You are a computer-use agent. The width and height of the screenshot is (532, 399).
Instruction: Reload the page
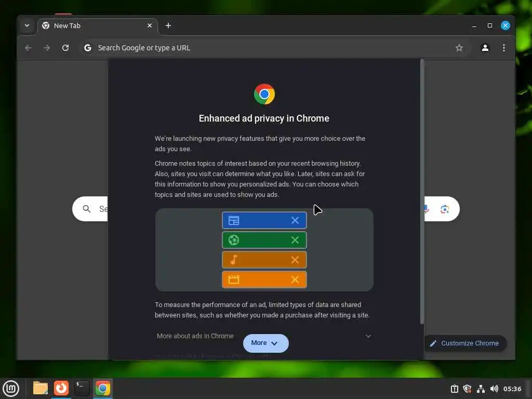pyautogui.click(x=65, y=48)
